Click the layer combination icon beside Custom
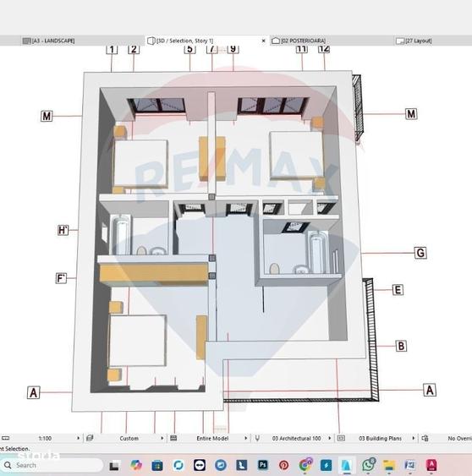 90,438
